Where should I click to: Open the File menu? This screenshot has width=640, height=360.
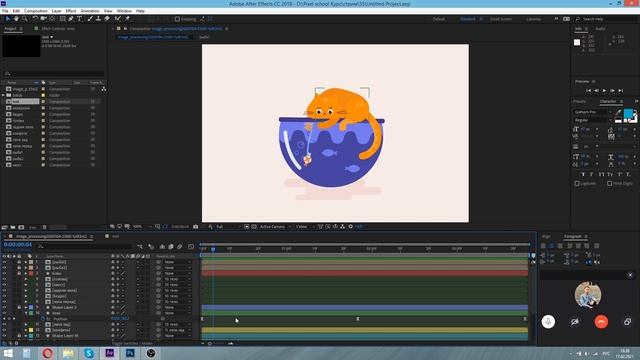tap(5, 11)
